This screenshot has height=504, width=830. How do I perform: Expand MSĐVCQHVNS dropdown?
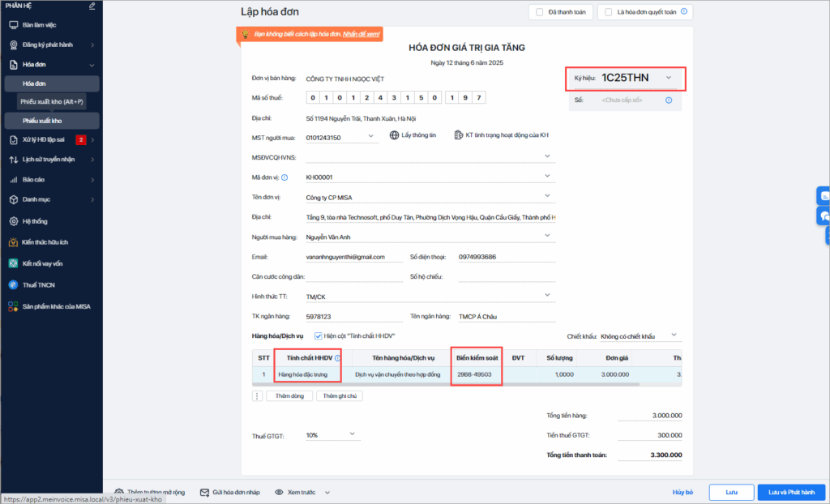[x=547, y=156]
